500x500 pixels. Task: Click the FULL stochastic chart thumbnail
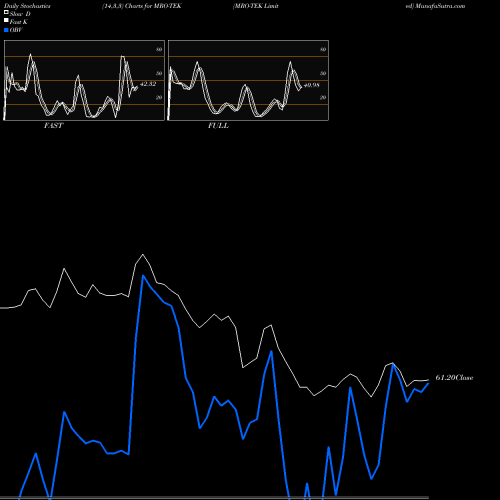tap(248, 80)
